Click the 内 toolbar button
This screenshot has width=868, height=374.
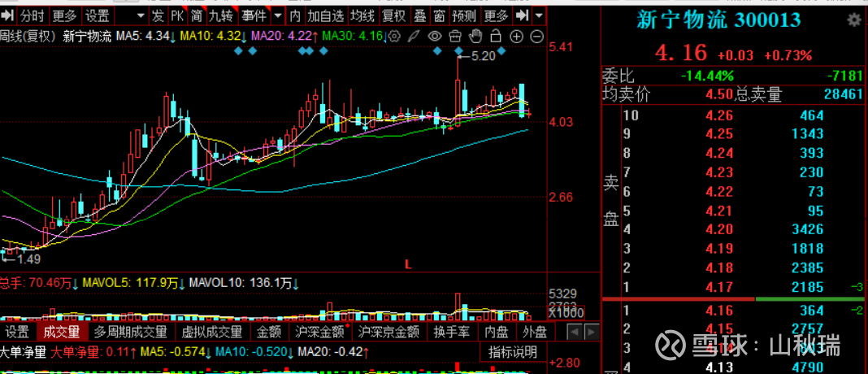point(296,15)
